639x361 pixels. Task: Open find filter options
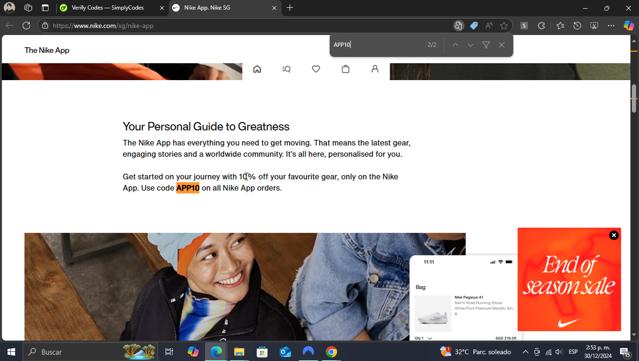[486, 45]
